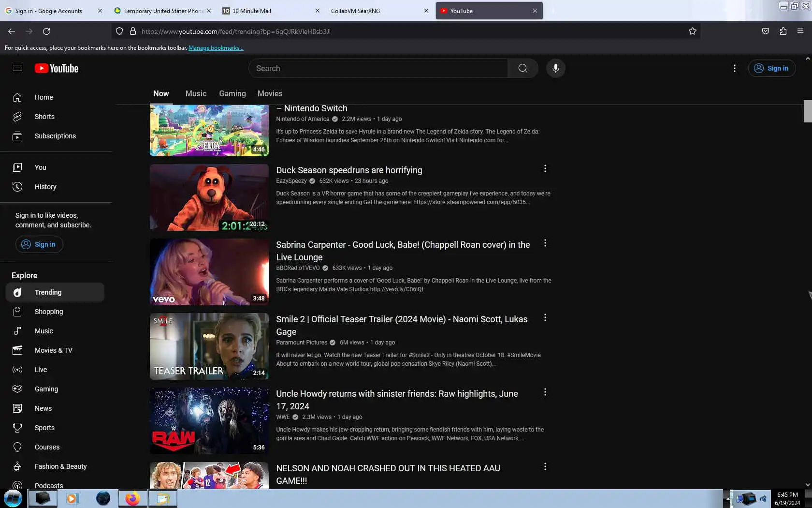Switch to the Gaming trending tab
The height and width of the screenshot is (508, 812).
point(232,93)
